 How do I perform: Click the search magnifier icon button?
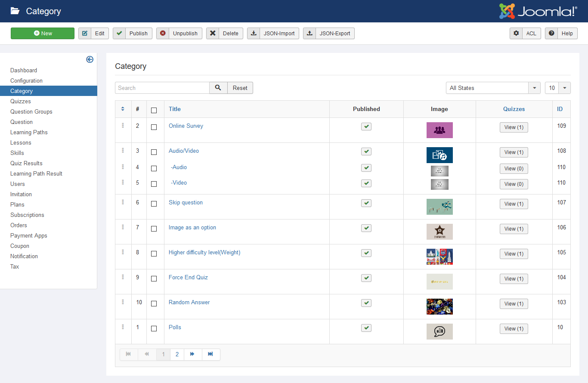(218, 88)
